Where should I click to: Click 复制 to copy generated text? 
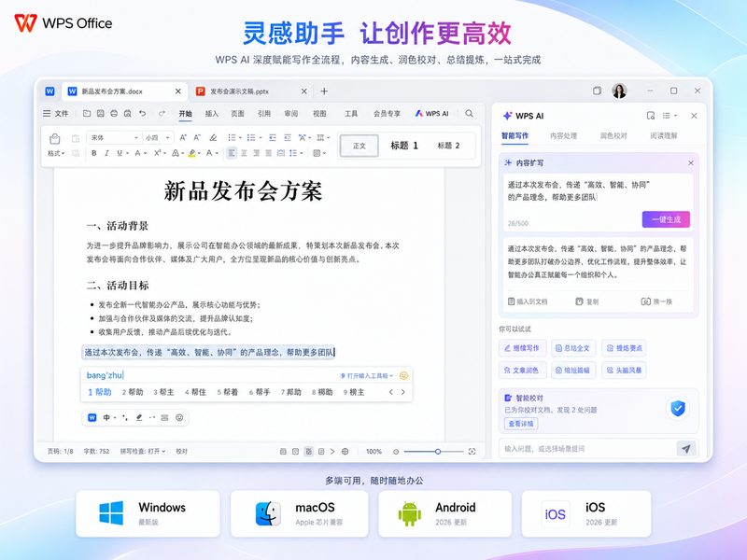point(587,301)
